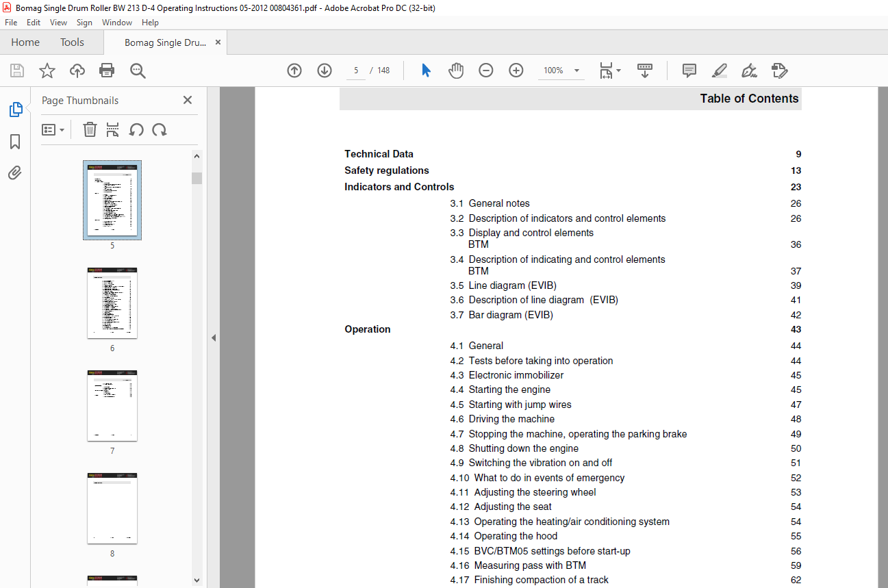Screen dimensions: 888x588
Task: Click thumbnail panel scroll down arrow
Action: pyautogui.click(x=197, y=580)
